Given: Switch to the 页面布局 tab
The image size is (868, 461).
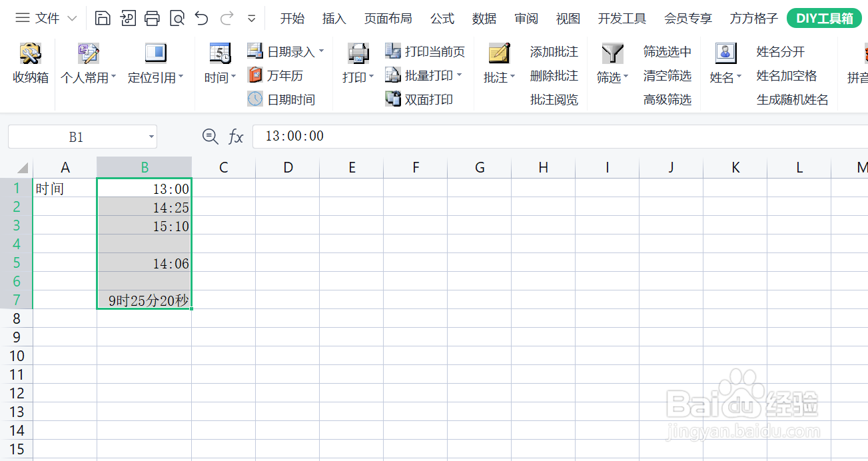Looking at the screenshot, I should (x=388, y=19).
